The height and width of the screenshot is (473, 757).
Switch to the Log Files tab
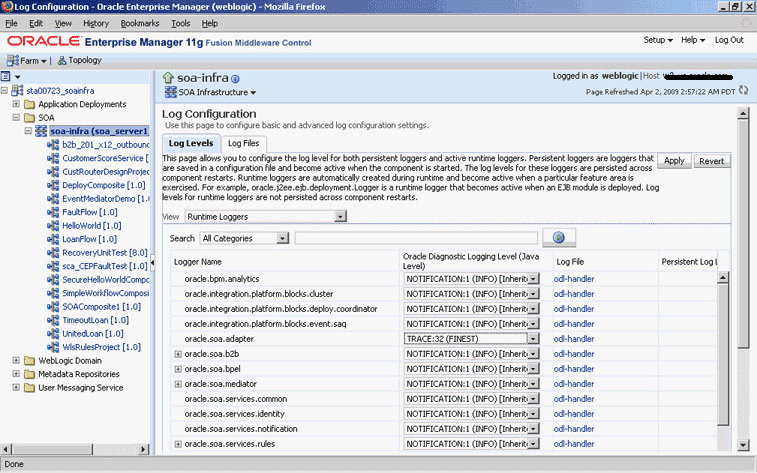pos(244,143)
